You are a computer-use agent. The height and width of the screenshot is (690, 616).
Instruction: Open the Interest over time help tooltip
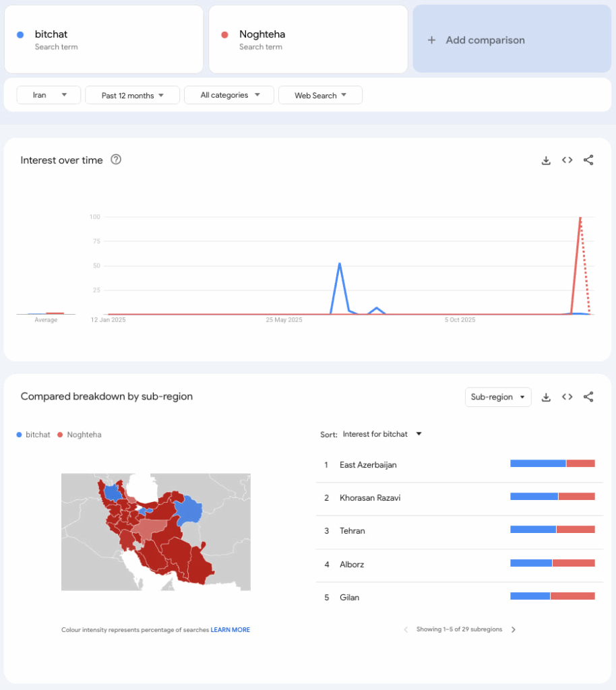[x=115, y=160]
